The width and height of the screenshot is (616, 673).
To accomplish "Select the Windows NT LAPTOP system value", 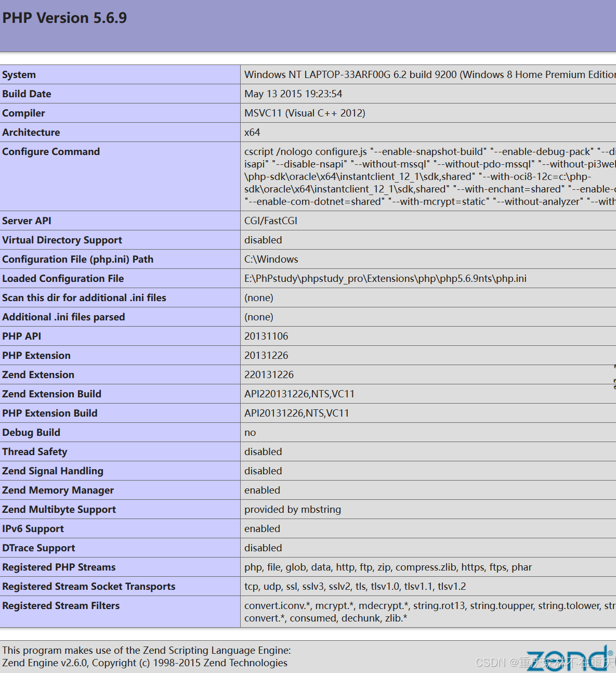I will [430, 74].
